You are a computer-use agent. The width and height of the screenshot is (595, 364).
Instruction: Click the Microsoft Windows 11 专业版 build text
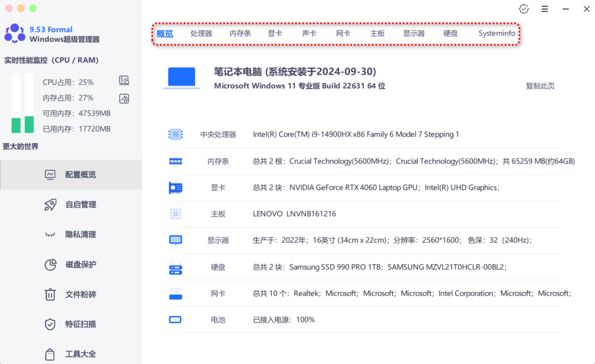299,86
